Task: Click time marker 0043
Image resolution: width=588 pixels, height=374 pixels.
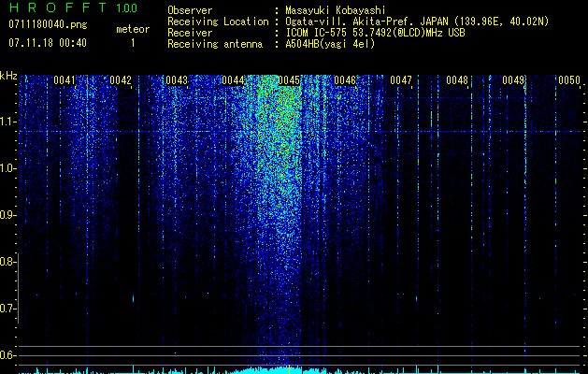Action: tap(177, 79)
